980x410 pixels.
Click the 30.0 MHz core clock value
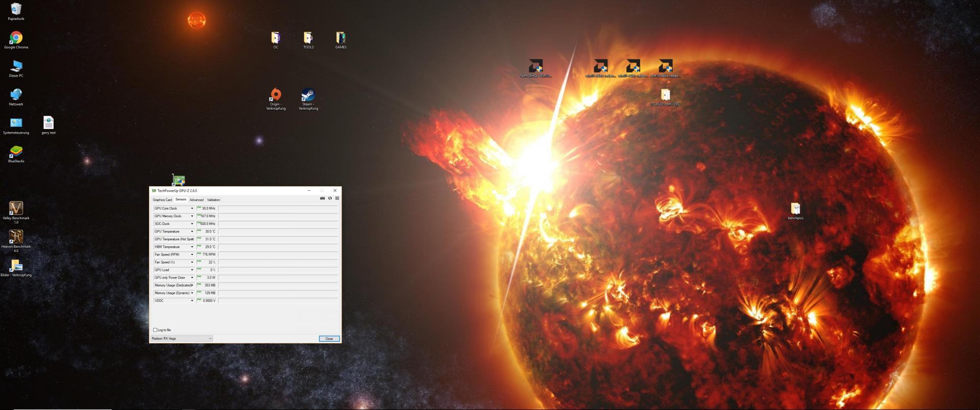pos(208,209)
